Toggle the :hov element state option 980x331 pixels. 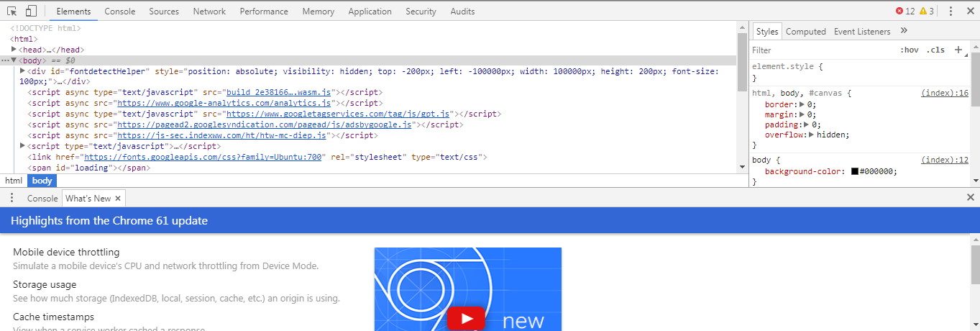click(910, 50)
